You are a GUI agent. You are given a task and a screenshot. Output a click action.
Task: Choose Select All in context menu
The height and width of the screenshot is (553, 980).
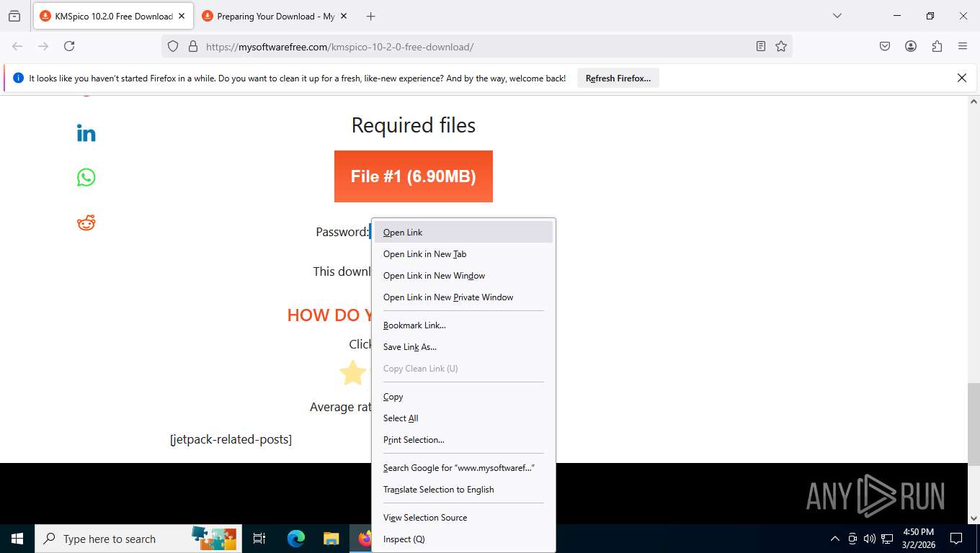(x=463, y=418)
